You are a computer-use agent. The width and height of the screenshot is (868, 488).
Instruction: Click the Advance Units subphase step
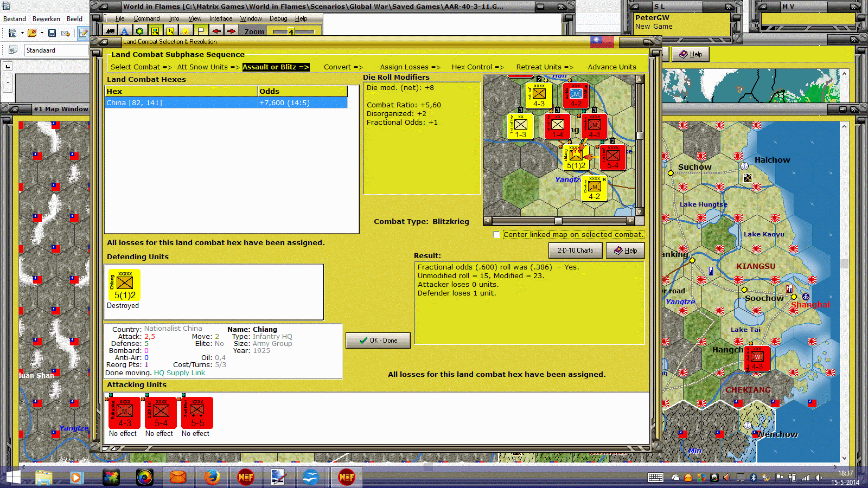(x=612, y=67)
